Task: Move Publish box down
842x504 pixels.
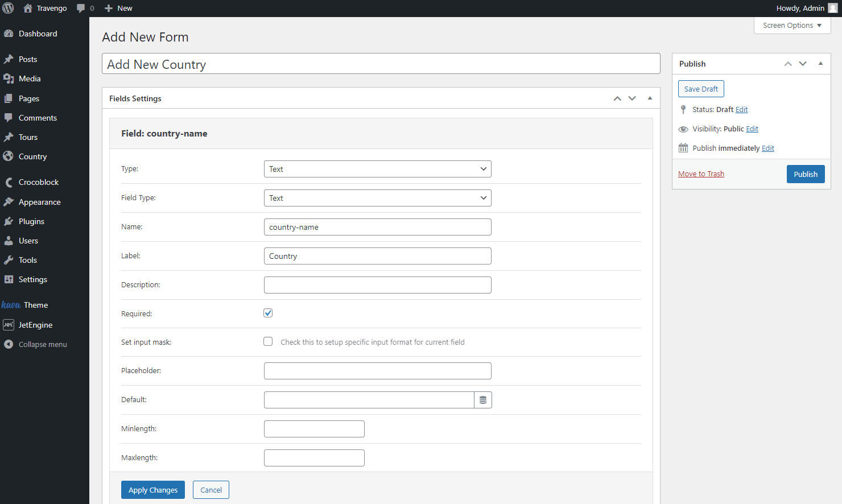Action: 803,64
